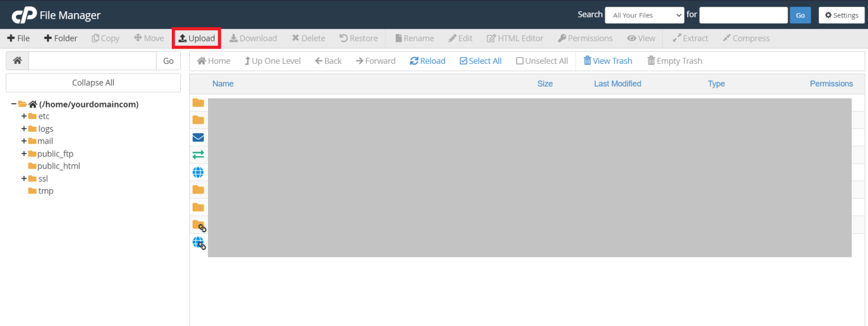The height and width of the screenshot is (326, 868).
Task: Sort files by the Size column
Action: 545,83
